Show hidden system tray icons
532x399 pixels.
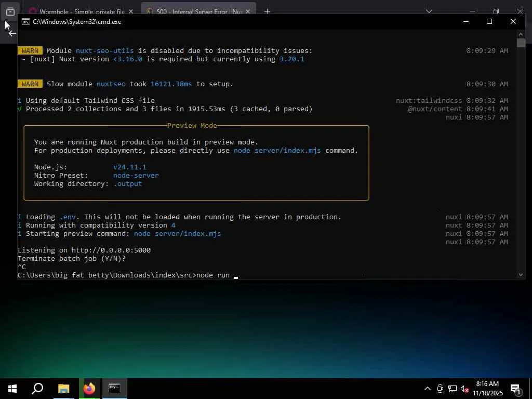click(x=428, y=389)
